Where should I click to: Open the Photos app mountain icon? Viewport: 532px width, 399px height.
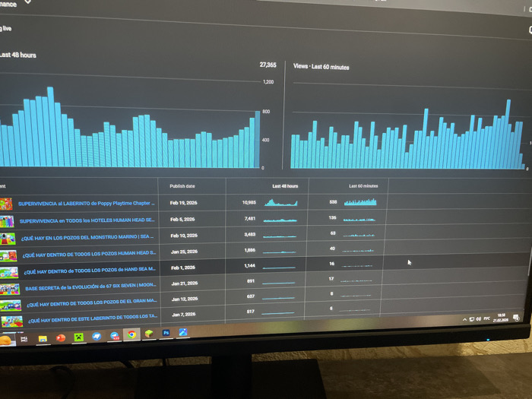(183, 332)
